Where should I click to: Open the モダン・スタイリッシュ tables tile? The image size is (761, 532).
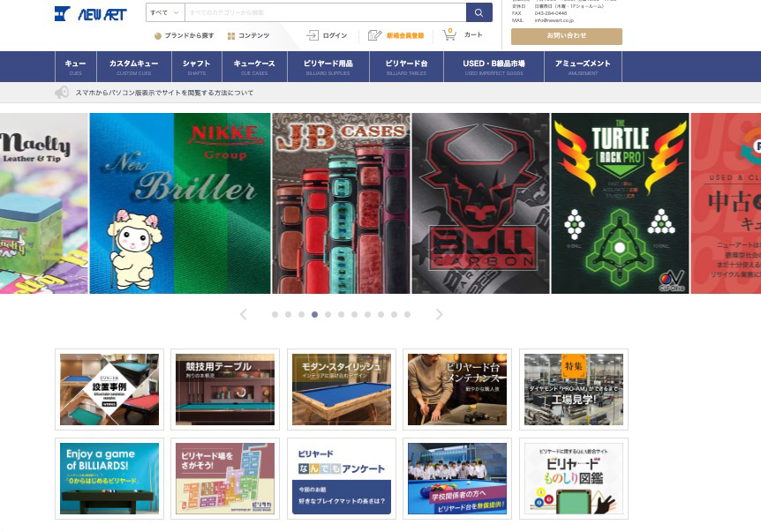tap(342, 389)
